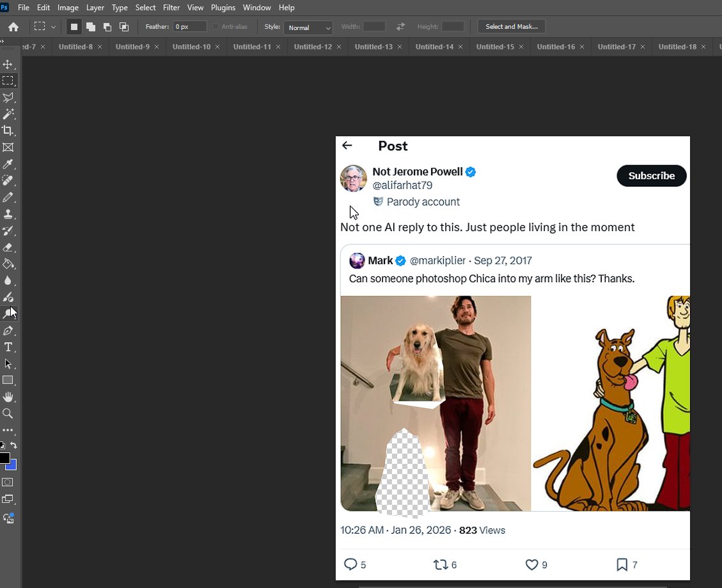The width and height of the screenshot is (722, 588).
Task: Click the Not Jerome Powell profile picture
Action: pyautogui.click(x=353, y=179)
